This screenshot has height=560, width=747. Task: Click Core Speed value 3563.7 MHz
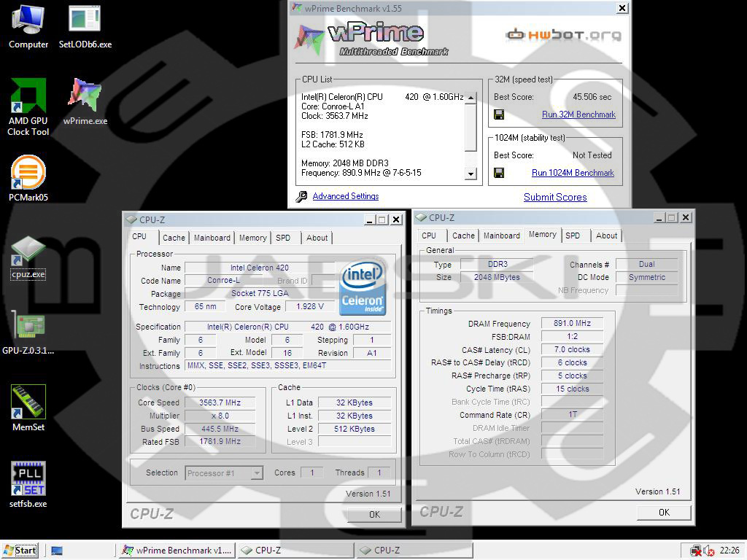220,402
